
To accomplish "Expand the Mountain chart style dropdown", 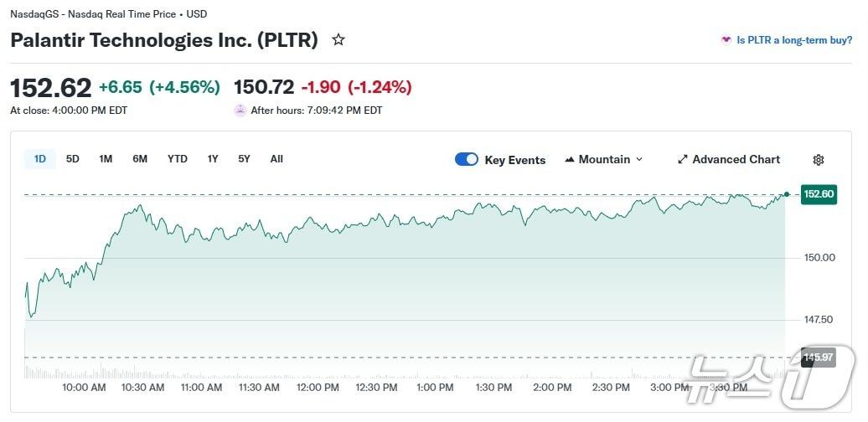I will point(604,159).
